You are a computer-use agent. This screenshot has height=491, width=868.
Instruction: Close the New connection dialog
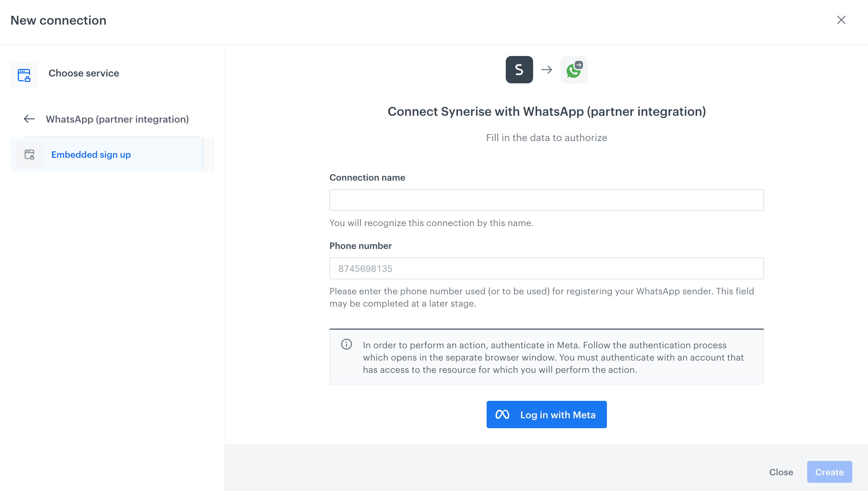pyautogui.click(x=841, y=20)
